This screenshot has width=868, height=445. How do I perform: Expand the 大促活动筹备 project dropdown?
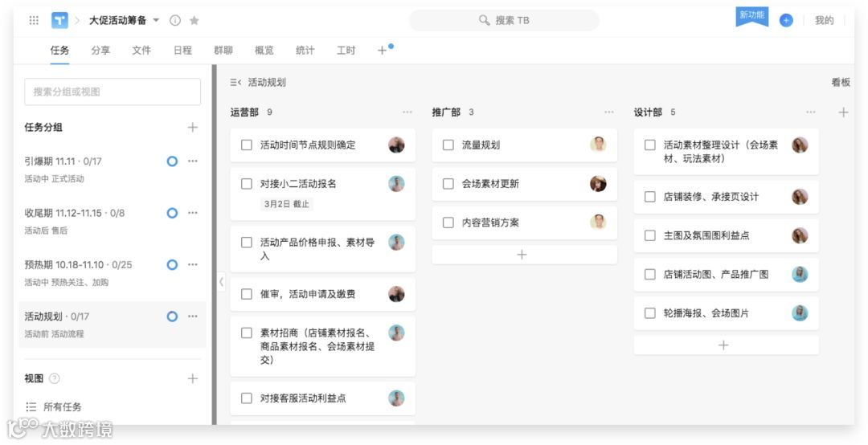tap(156, 20)
